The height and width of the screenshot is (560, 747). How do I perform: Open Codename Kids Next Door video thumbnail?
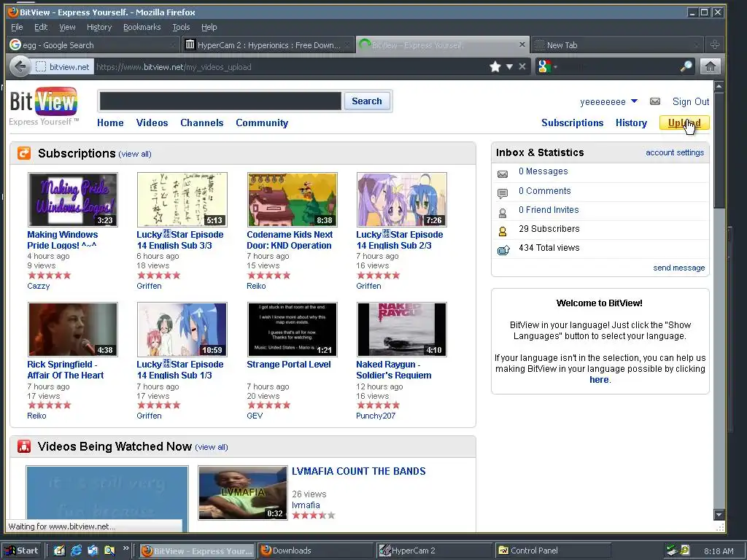[x=293, y=200]
